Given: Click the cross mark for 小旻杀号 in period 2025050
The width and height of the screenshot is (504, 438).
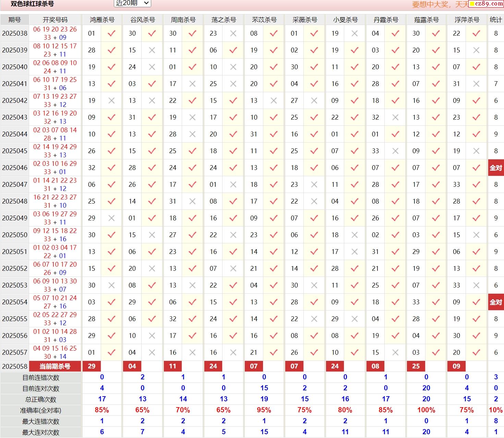Looking at the screenshot, I should [x=355, y=235].
